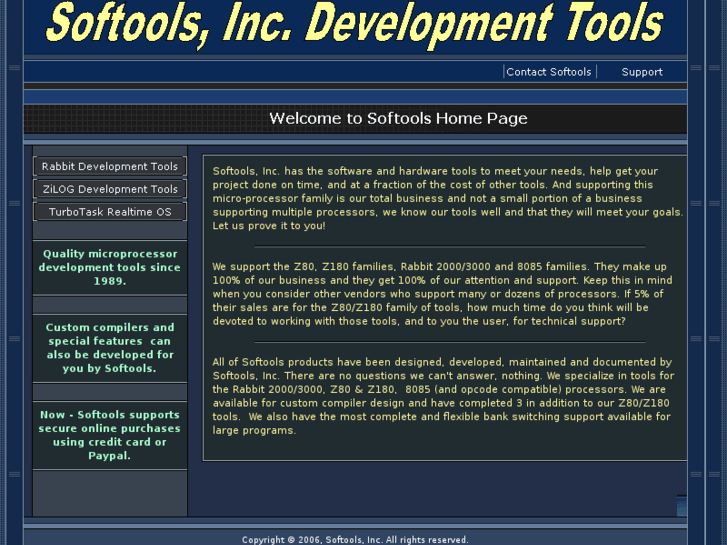Click the 'Let us prove it to you!' sentence

pyautogui.click(x=269, y=226)
